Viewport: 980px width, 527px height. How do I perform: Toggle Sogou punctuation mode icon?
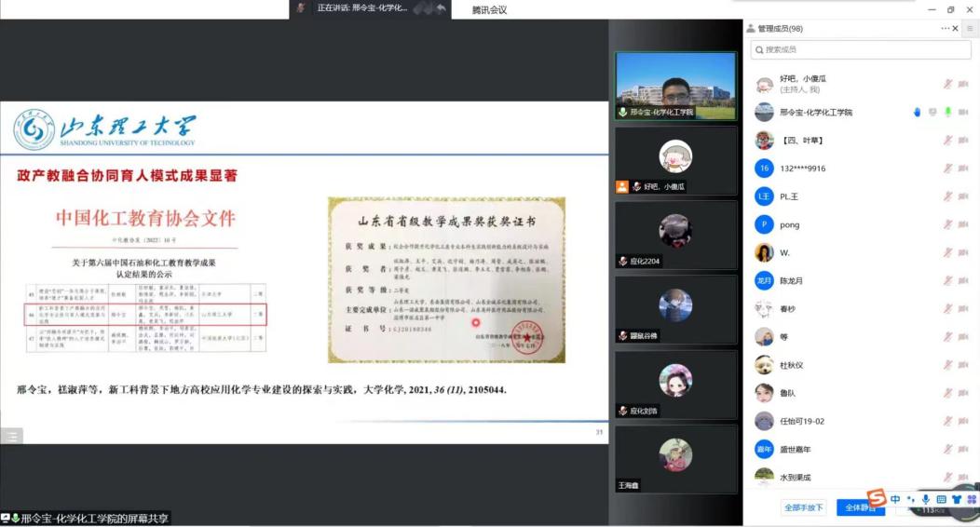pyautogui.click(x=911, y=499)
